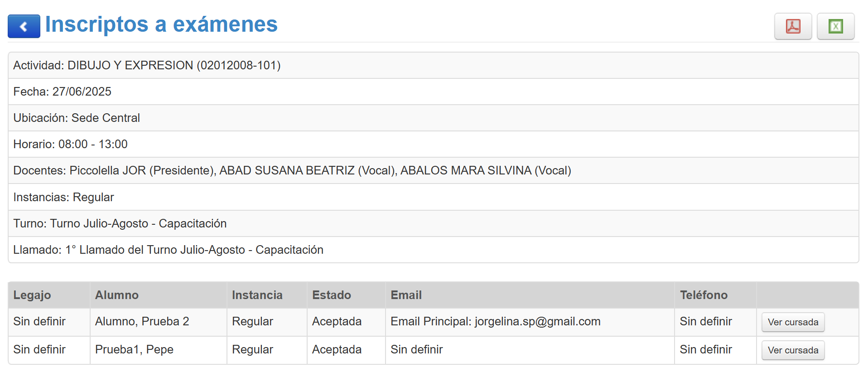Viewport: 868px width, 377px height.
Task: Click the Actividad DIBUJO Y EXPRESION row
Action: coord(147,65)
